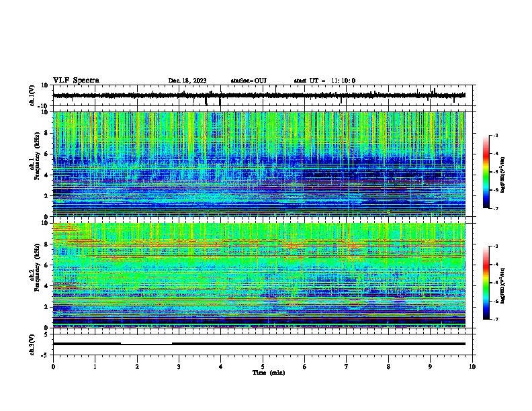532x411 pixels.
Task: Click the ch.1 colorbar label "-7"
Action: pos(495,208)
